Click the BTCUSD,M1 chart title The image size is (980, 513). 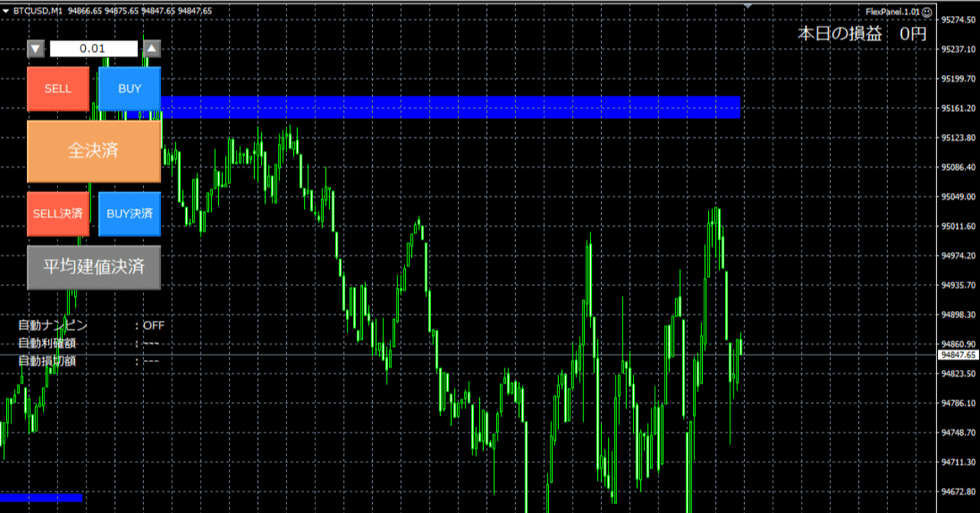[38, 11]
